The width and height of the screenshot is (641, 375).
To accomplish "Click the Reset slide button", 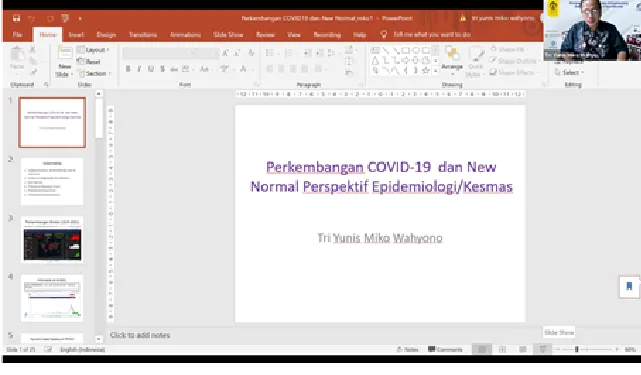I will 89,62.
